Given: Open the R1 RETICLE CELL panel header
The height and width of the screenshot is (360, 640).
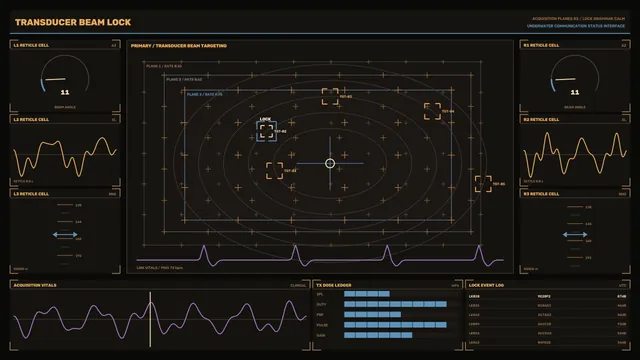Looking at the screenshot, I should (575, 45).
